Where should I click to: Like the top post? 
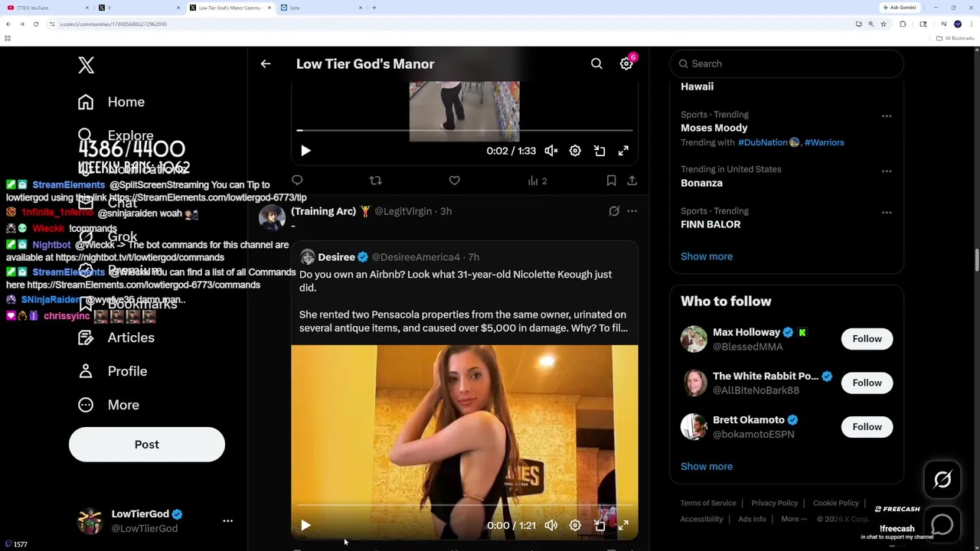454,181
